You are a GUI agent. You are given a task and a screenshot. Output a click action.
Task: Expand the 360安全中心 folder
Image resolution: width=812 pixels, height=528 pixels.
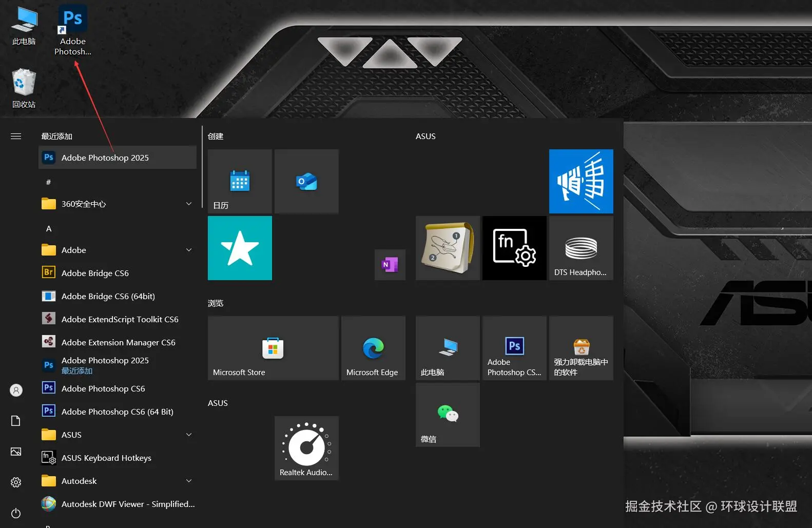pyautogui.click(x=118, y=204)
